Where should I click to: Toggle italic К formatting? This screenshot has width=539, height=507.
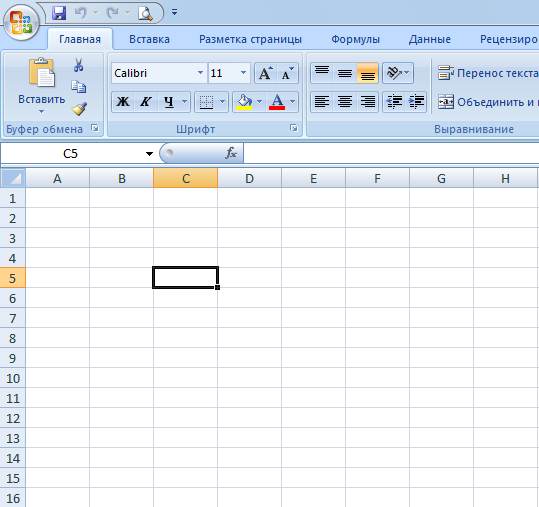pyautogui.click(x=146, y=102)
